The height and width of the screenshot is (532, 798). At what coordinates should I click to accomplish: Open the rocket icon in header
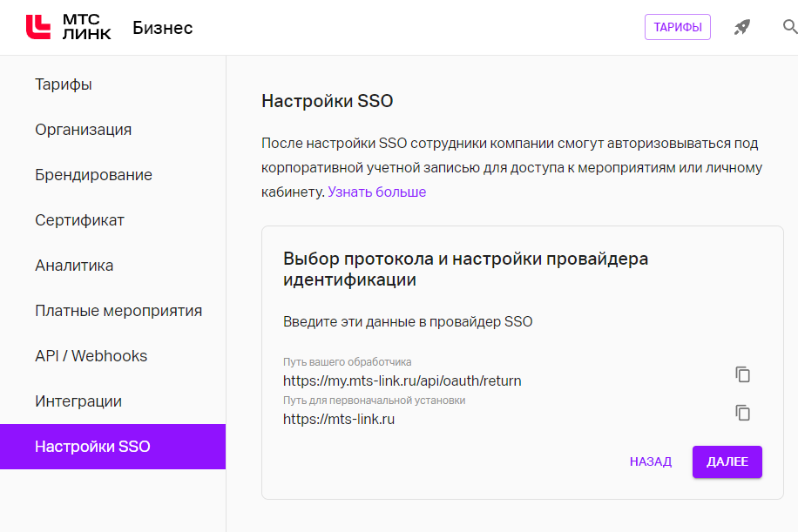[742, 27]
